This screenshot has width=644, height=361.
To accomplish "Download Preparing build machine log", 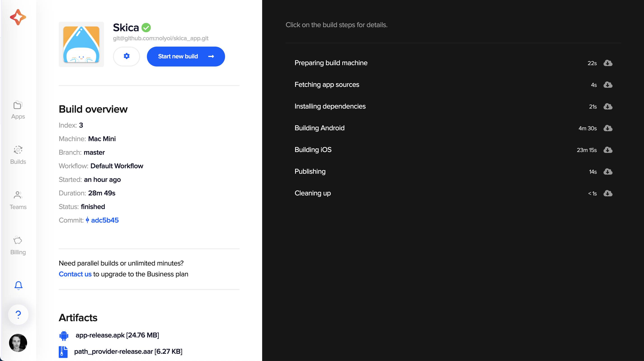I will [x=608, y=63].
